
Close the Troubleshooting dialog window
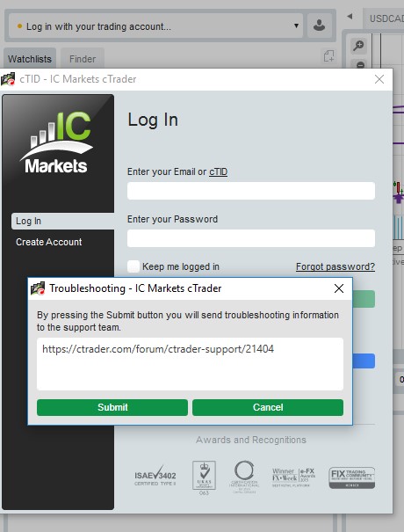[339, 288]
